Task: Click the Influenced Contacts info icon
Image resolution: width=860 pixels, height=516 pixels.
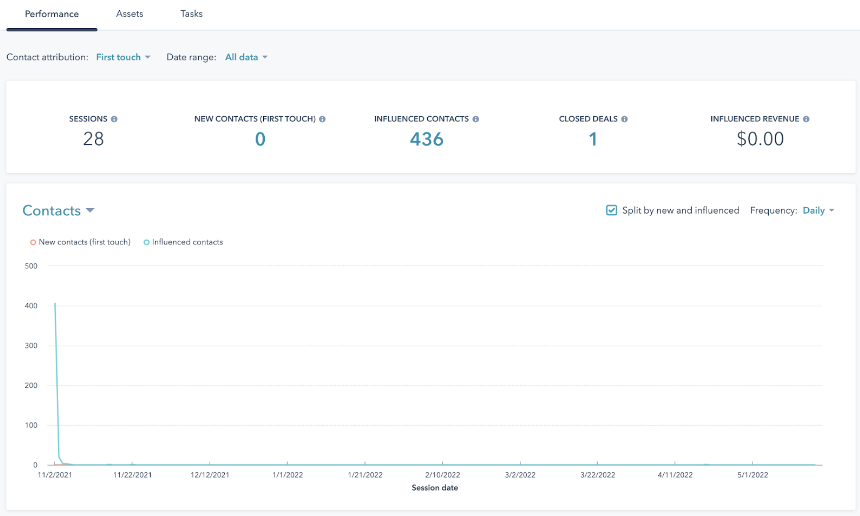Action: tap(476, 119)
